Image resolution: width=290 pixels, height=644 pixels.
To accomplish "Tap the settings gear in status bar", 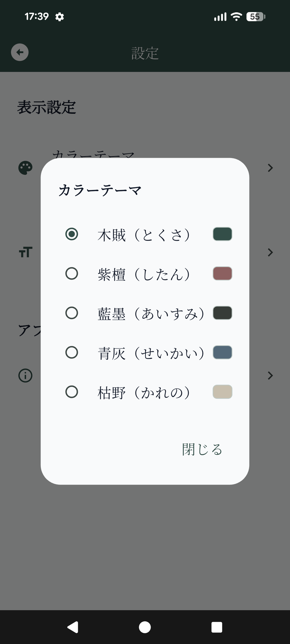I will (60, 17).
